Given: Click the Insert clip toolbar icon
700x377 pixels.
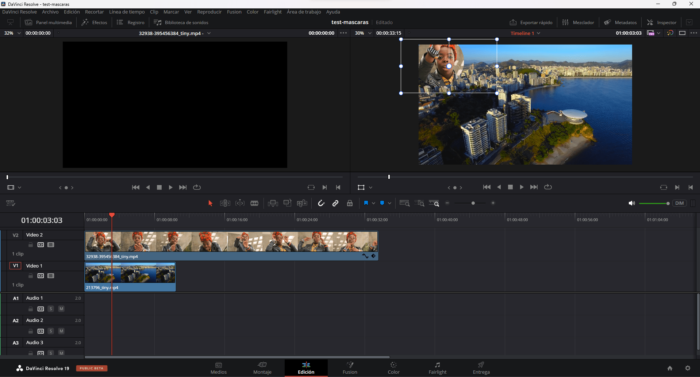Looking at the screenshot, I should [272, 203].
